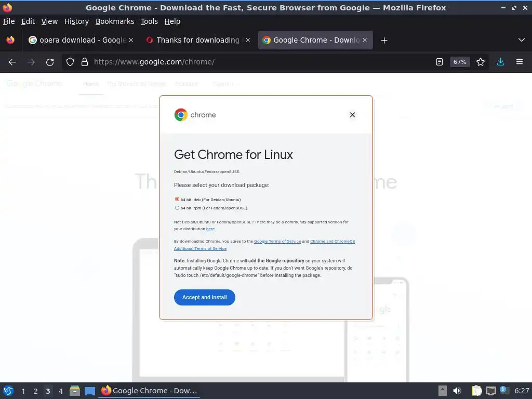The width and height of the screenshot is (532, 399).
Task: Open the History menu
Action: click(x=76, y=21)
